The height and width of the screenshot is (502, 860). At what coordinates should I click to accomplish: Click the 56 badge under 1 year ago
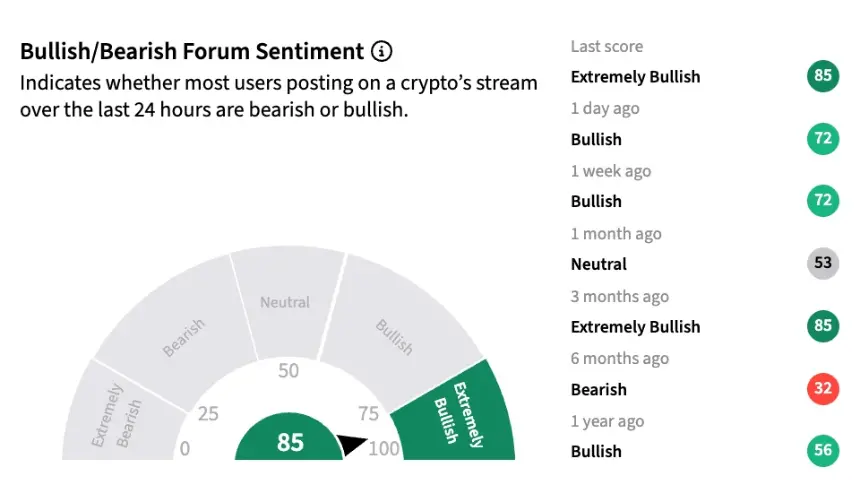tap(823, 450)
